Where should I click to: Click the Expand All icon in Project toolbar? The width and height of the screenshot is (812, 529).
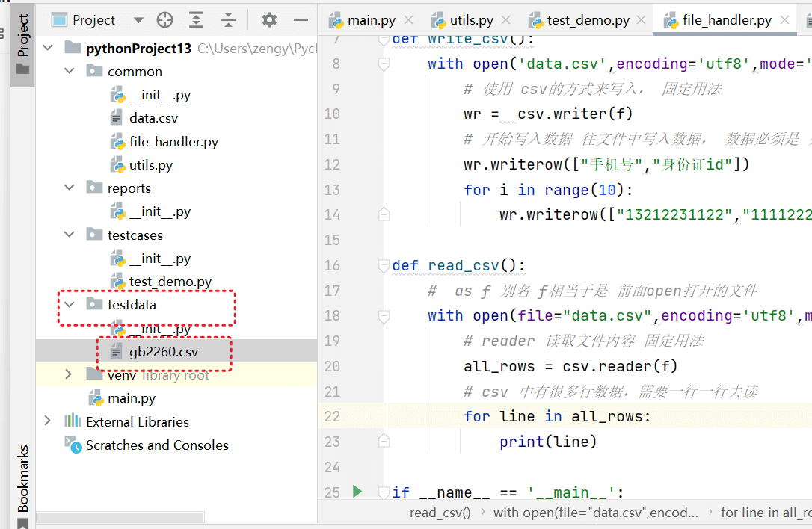coord(196,20)
